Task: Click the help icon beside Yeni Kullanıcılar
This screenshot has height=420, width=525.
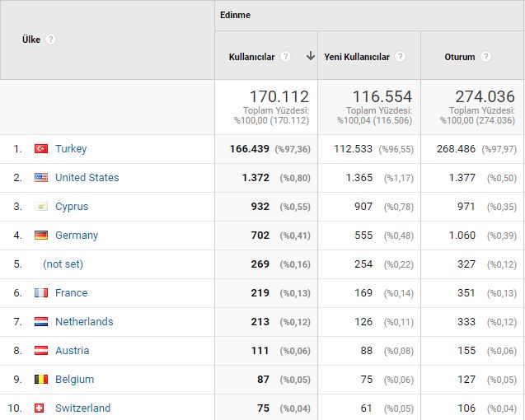Action: click(400, 57)
